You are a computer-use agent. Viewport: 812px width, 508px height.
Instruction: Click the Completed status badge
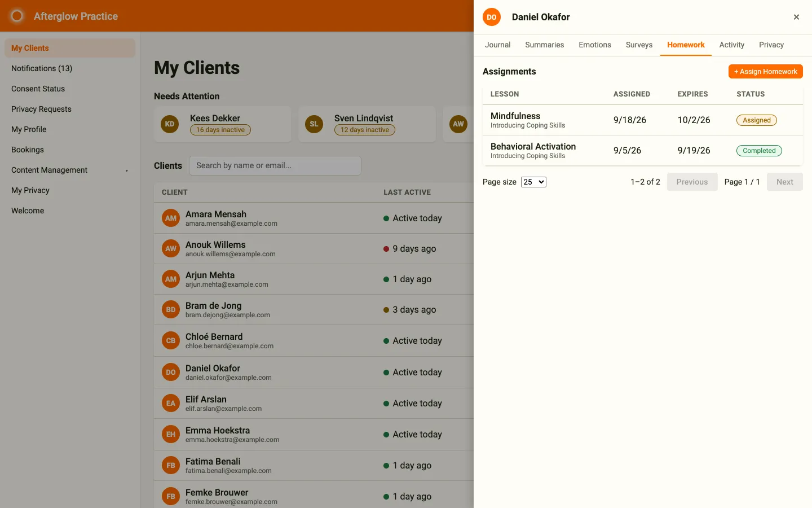pyautogui.click(x=759, y=151)
